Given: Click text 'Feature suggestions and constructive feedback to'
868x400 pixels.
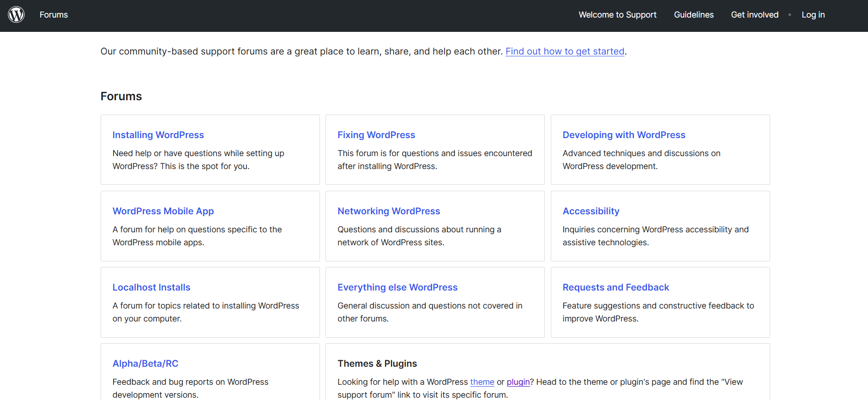Looking at the screenshot, I should [x=658, y=306].
